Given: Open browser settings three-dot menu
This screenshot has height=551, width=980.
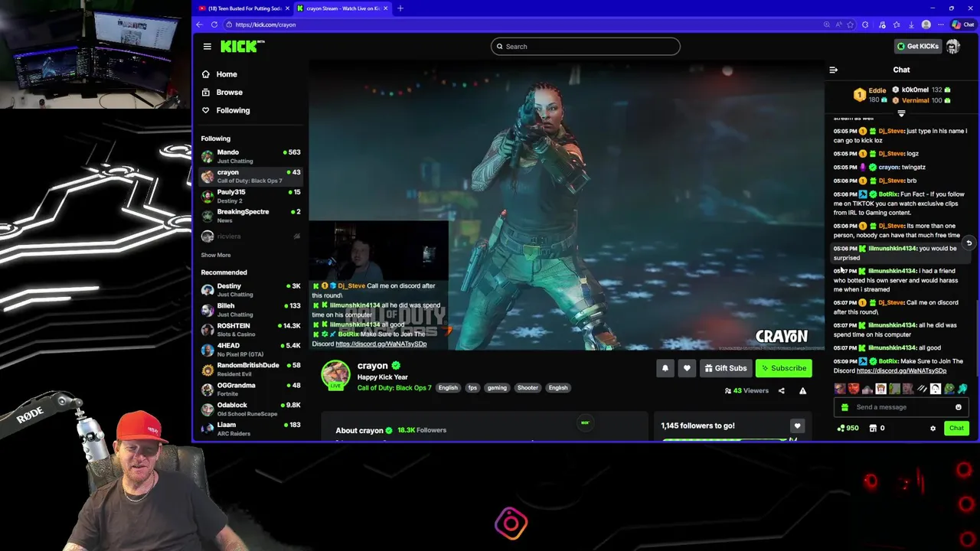Looking at the screenshot, I should 941,24.
